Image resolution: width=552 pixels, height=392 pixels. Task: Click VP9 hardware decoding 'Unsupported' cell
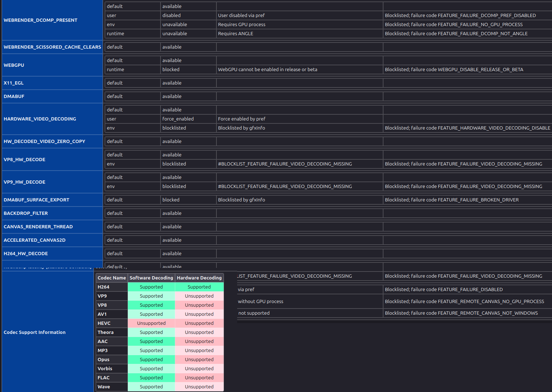point(199,296)
